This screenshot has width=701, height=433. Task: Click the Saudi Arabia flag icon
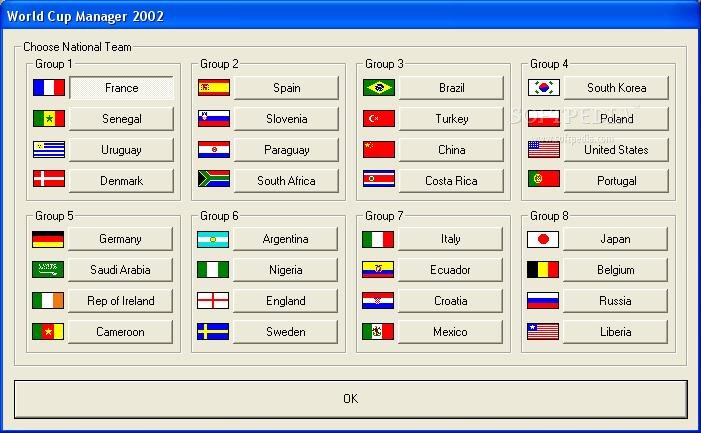point(48,269)
